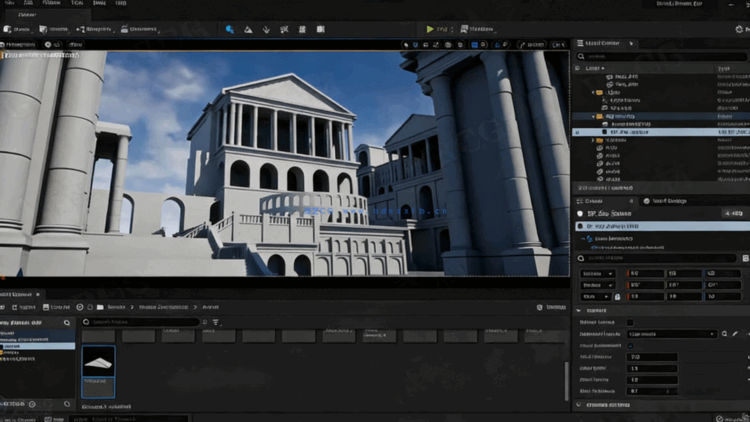Viewport: 750px width, 422px height.
Task: Click the Outliner search field
Action: 662,56
